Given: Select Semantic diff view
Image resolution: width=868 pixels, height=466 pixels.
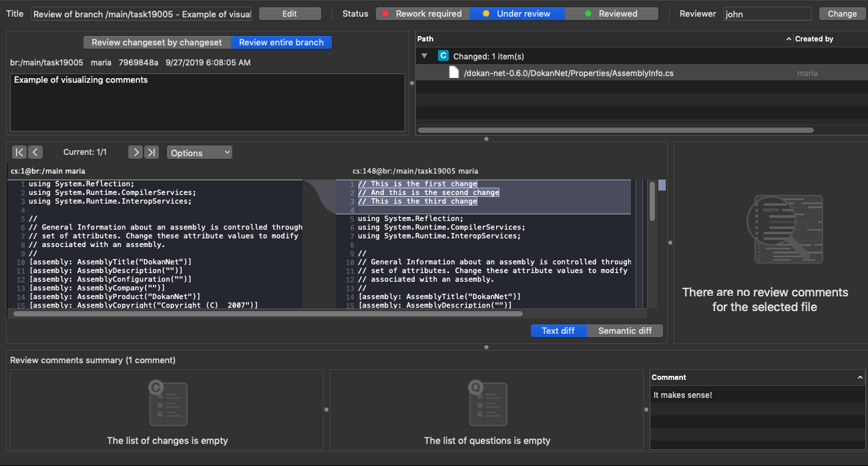Looking at the screenshot, I should click(x=625, y=330).
